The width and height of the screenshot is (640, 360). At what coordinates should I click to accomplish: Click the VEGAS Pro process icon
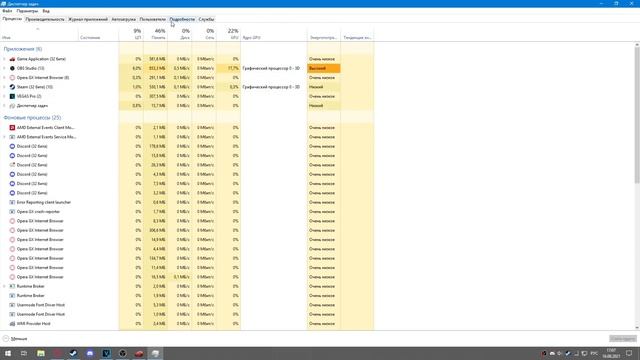point(12,96)
